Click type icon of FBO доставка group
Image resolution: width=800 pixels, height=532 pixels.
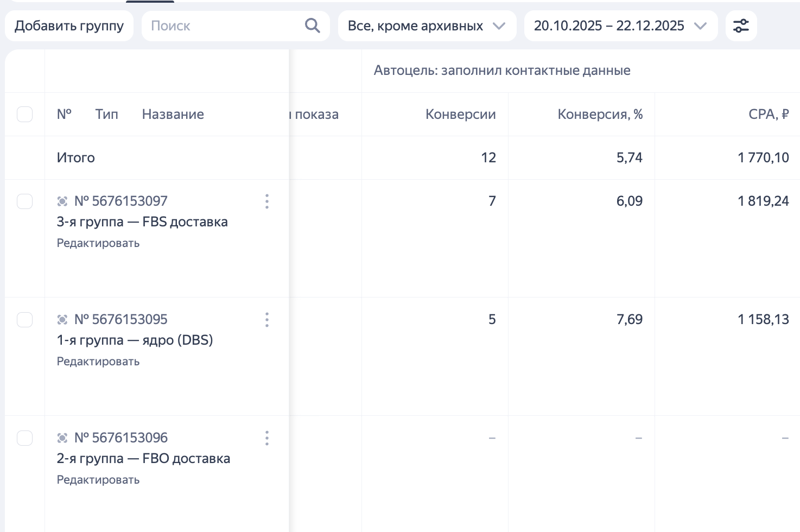(62, 438)
